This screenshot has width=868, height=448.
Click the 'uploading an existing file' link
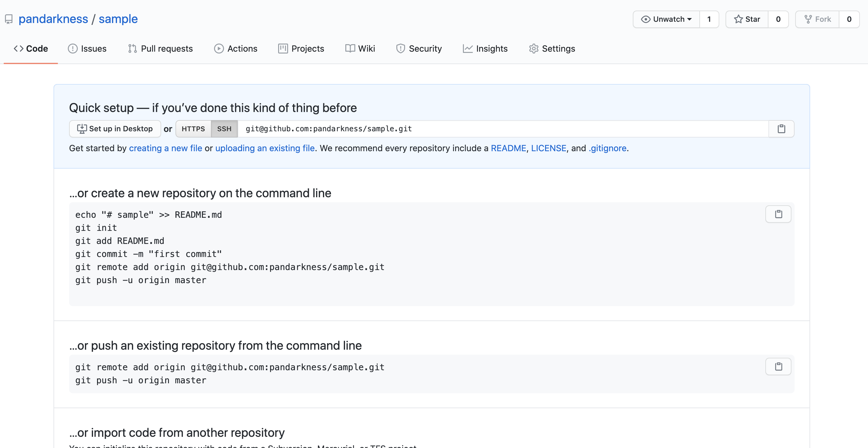[x=265, y=148]
